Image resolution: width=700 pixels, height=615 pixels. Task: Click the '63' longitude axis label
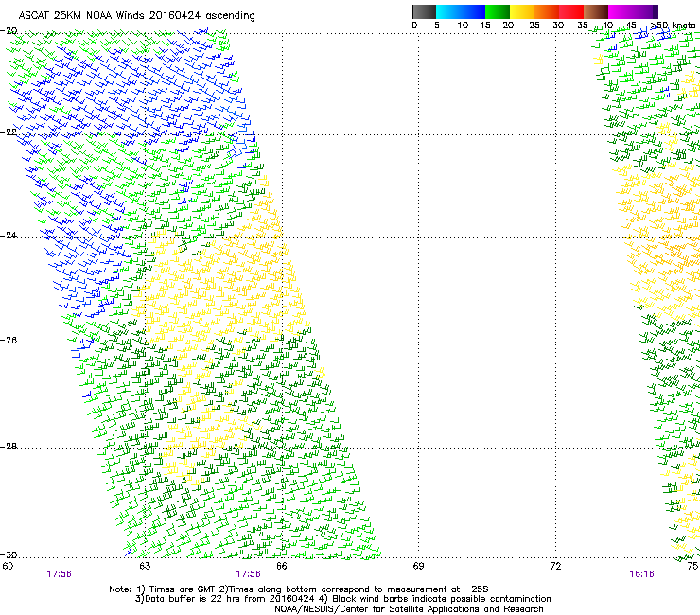click(x=145, y=566)
